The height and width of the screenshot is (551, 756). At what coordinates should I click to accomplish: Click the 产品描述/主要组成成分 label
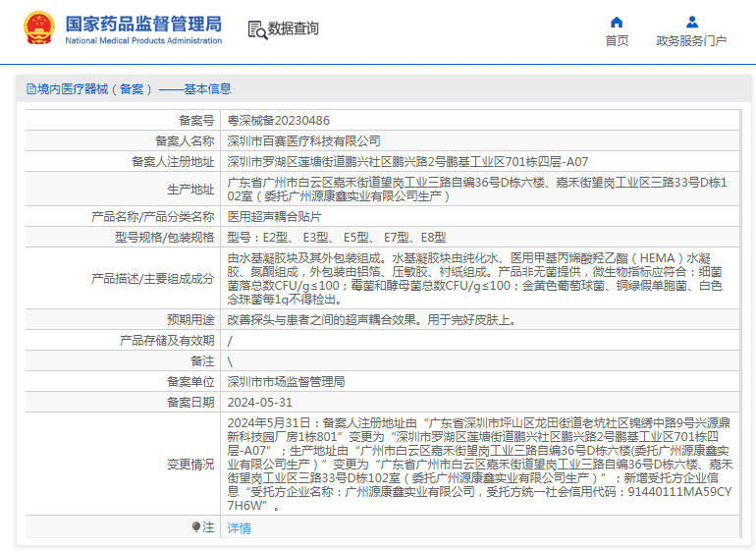pyautogui.click(x=153, y=278)
